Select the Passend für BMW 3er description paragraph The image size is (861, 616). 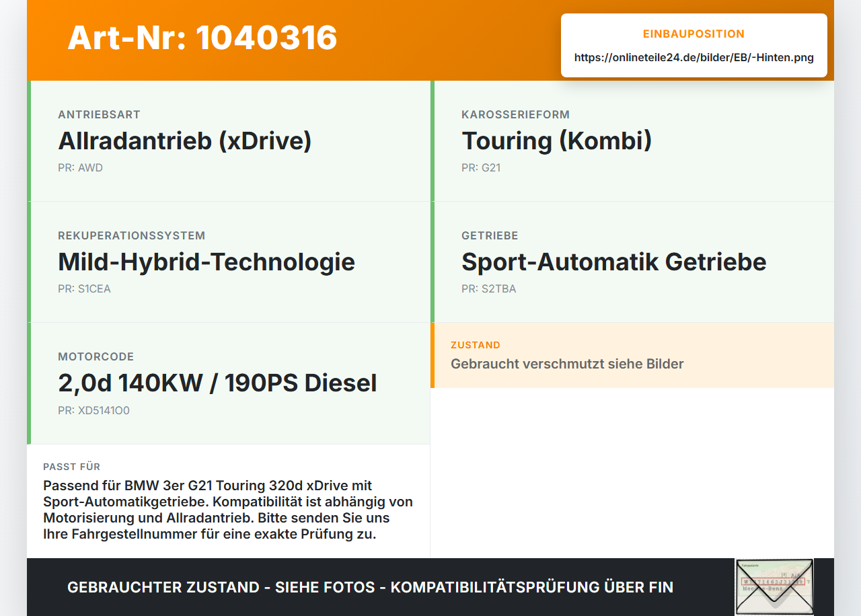coord(228,510)
